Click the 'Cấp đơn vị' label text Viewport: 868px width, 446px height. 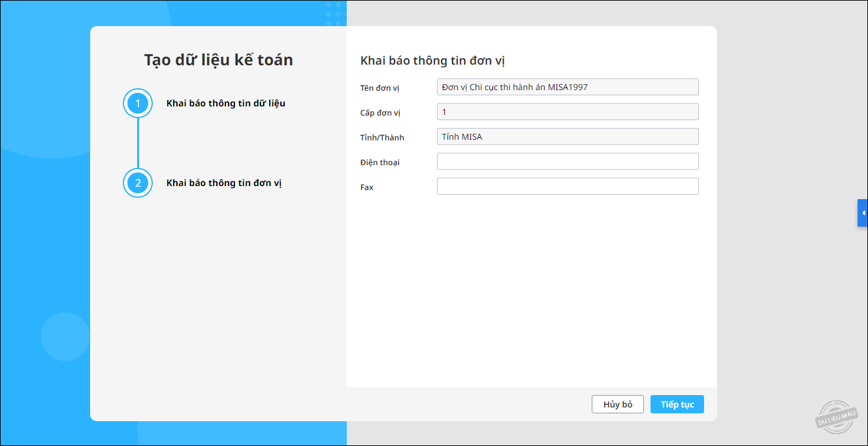[380, 113]
